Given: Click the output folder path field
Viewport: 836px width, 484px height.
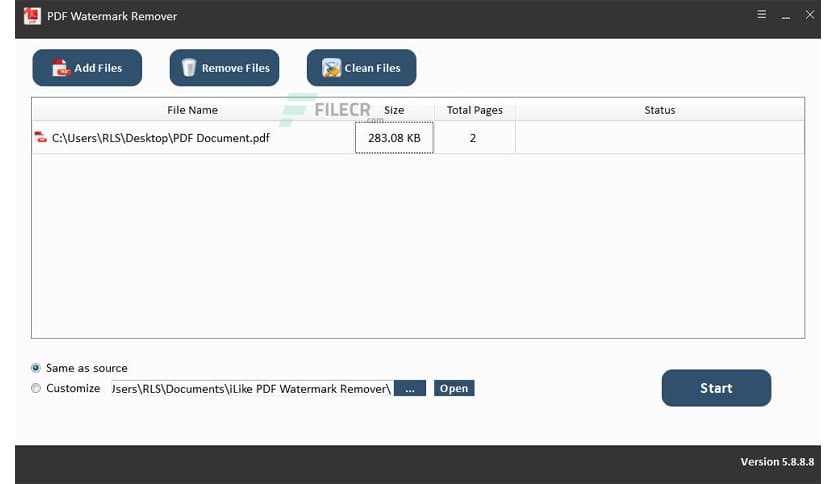Looking at the screenshot, I should 252,389.
